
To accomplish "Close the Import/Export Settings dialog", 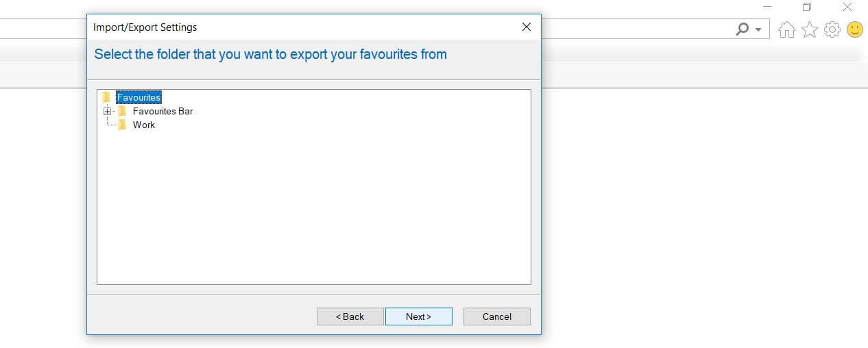I will pyautogui.click(x=527, y=27).
